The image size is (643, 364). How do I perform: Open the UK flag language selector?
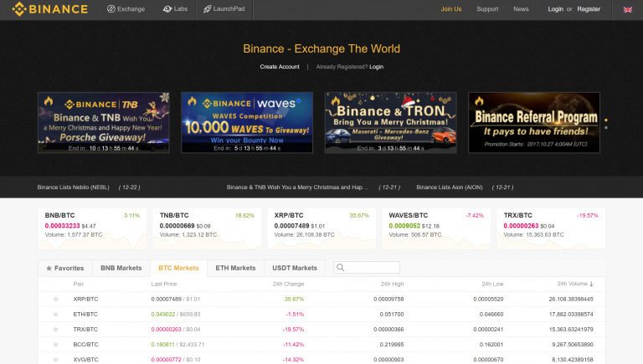tap(627, 9)
